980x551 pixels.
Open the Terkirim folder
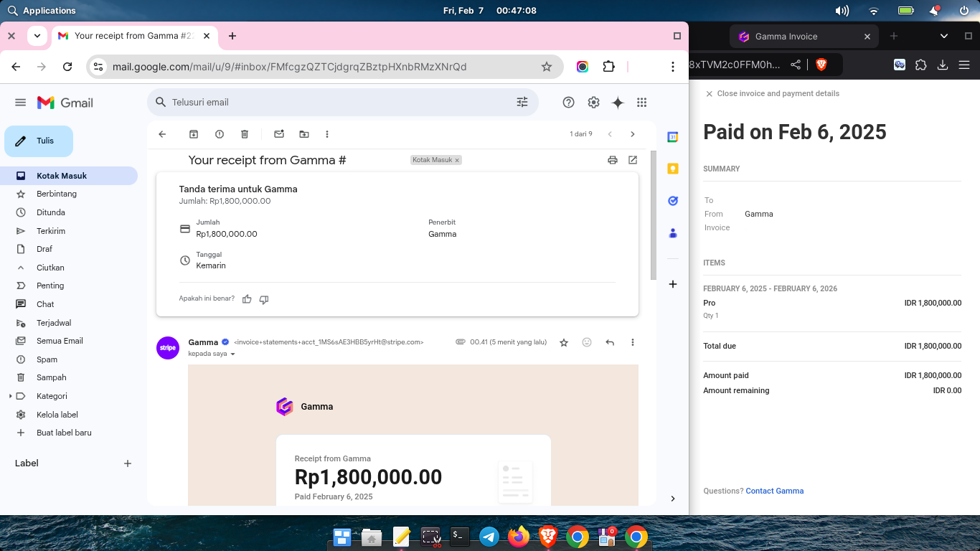(x=51, y=231)
